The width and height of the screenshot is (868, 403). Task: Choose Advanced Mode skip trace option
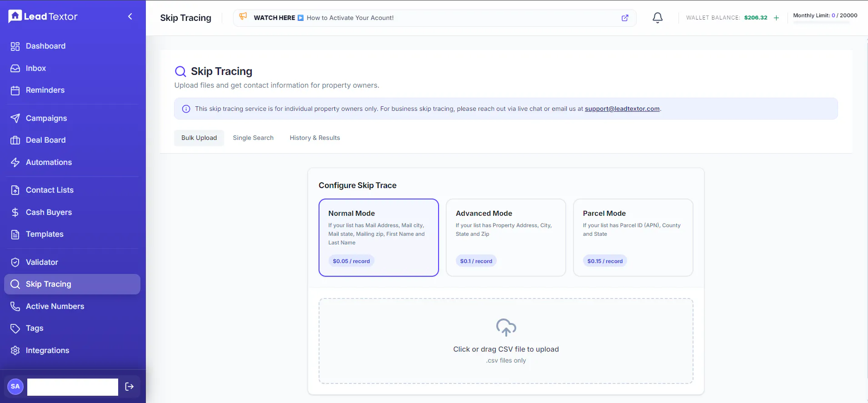506,238
